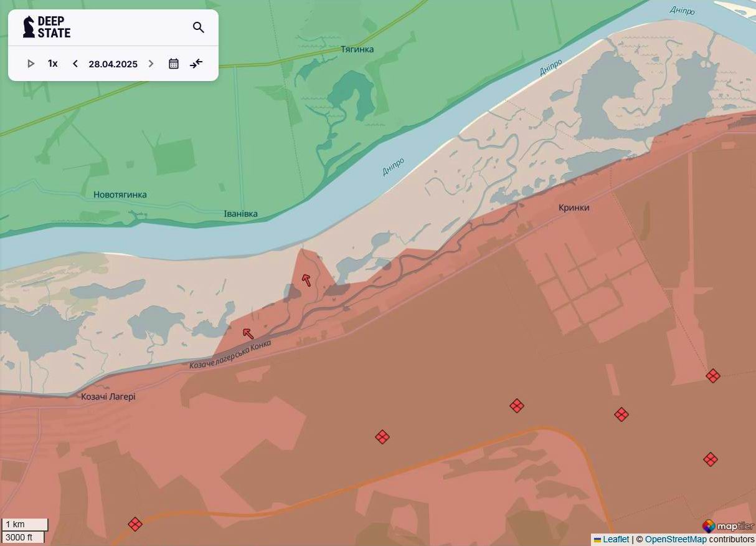Jump to the latest date using the arrows icon
Screen dimensions: 756x546
pos(196,63)
